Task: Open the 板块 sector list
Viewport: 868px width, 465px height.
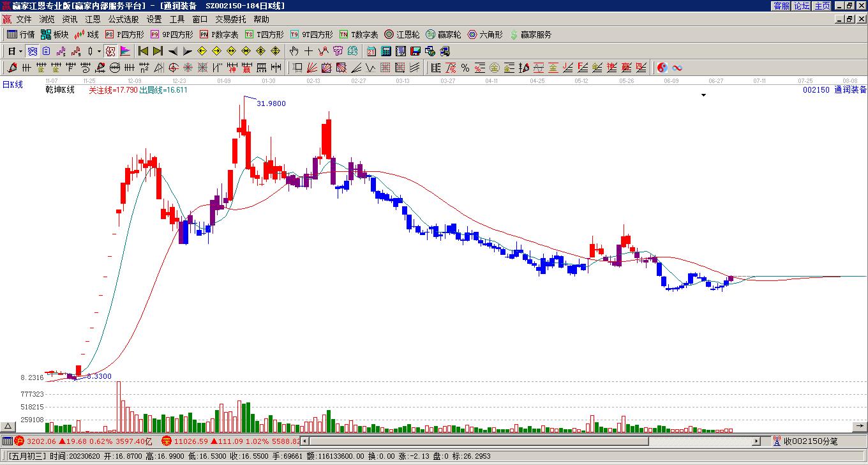Action: point(55,34)
